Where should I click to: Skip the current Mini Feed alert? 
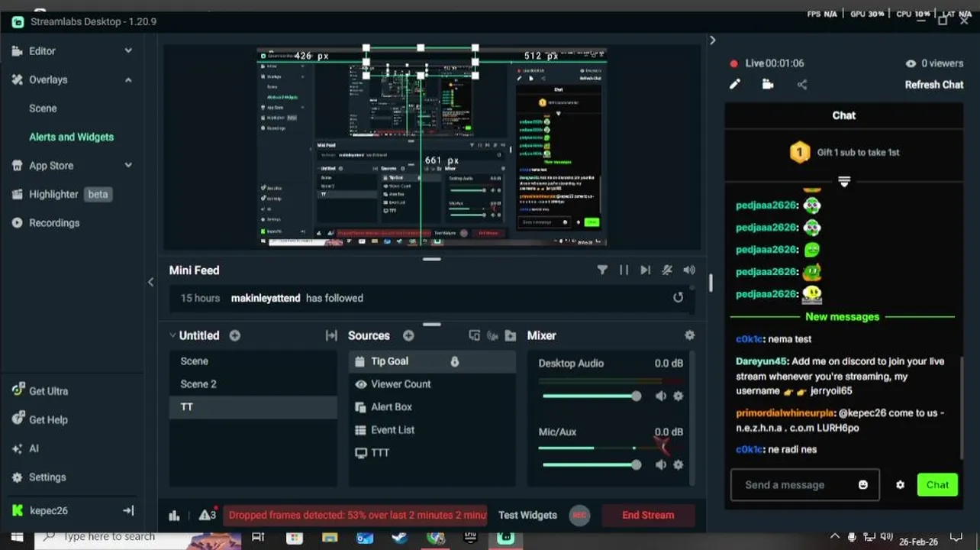click(x=645, y=270)
